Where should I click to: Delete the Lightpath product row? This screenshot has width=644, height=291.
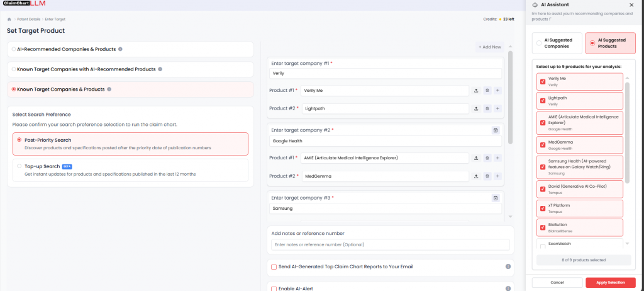coord(487,109)
